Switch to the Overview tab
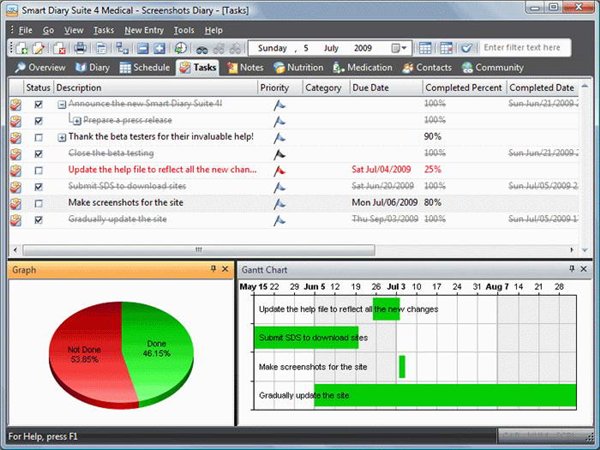Screen dimensions: 600x450 pos(40,68)
